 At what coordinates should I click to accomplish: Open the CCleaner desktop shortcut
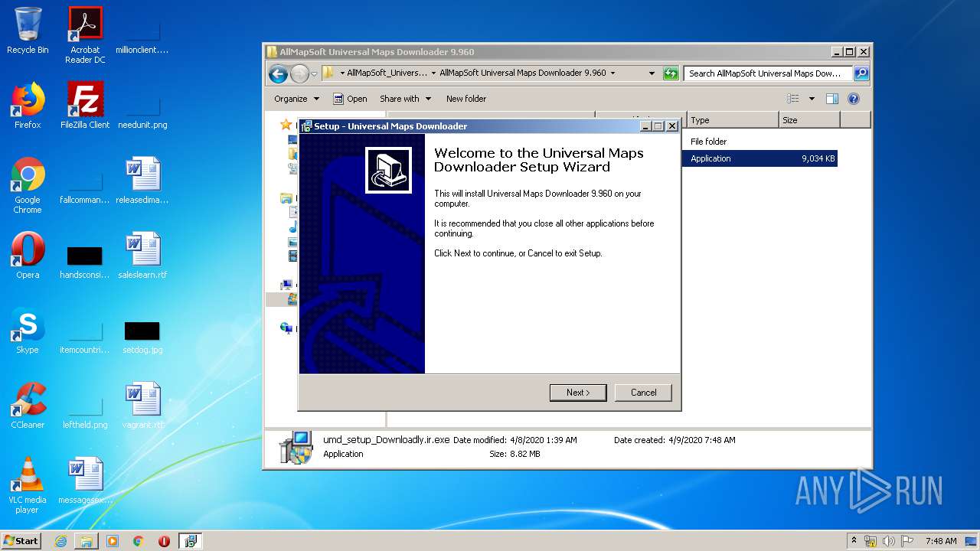point(28,406)
